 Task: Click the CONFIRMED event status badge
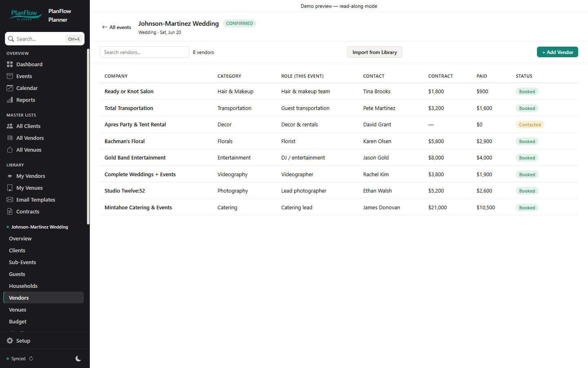[x=239, y=23]
